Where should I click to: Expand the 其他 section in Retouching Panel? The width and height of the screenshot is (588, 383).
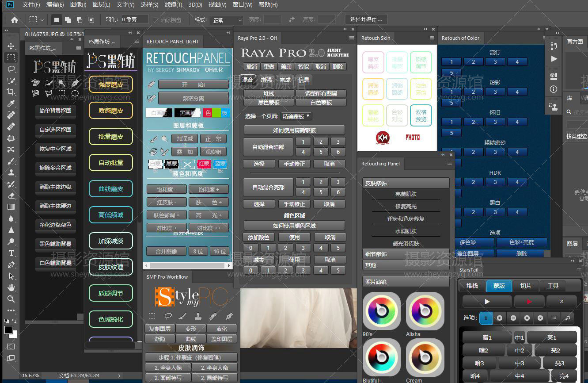(406, 265)
